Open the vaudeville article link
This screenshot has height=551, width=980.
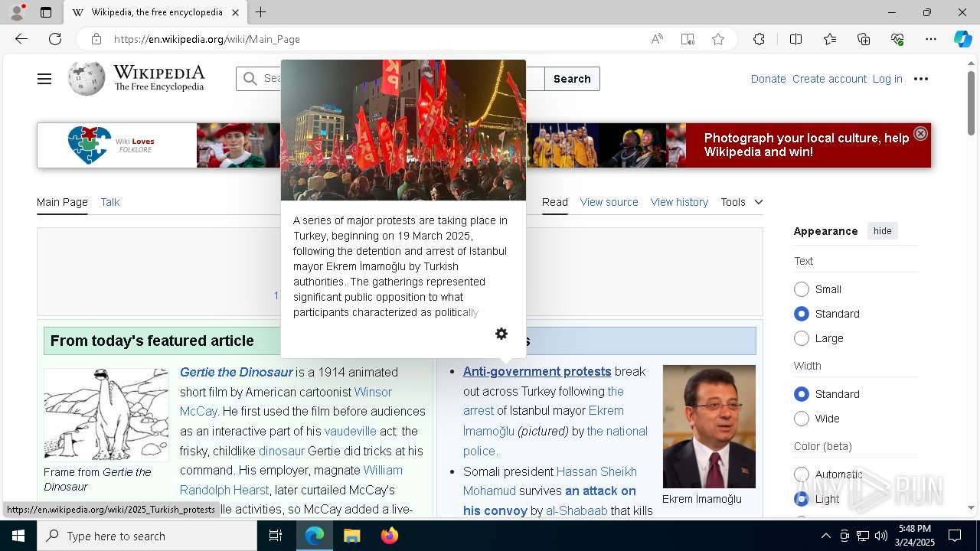click(350, 431)
